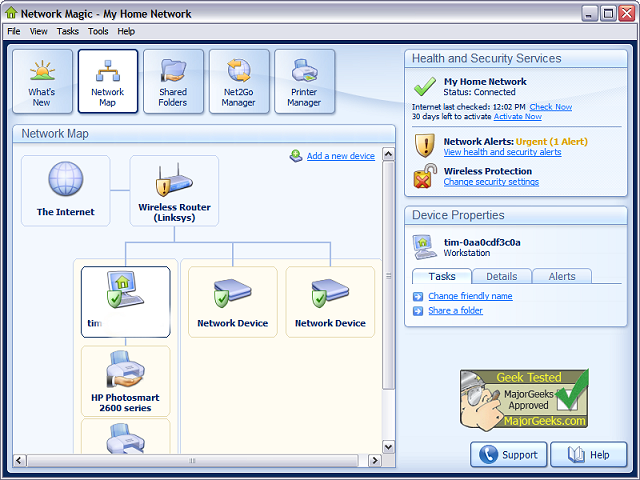Switch to the Alerts tab
Screen dimensions: 640x480
[x=562, y=276]
